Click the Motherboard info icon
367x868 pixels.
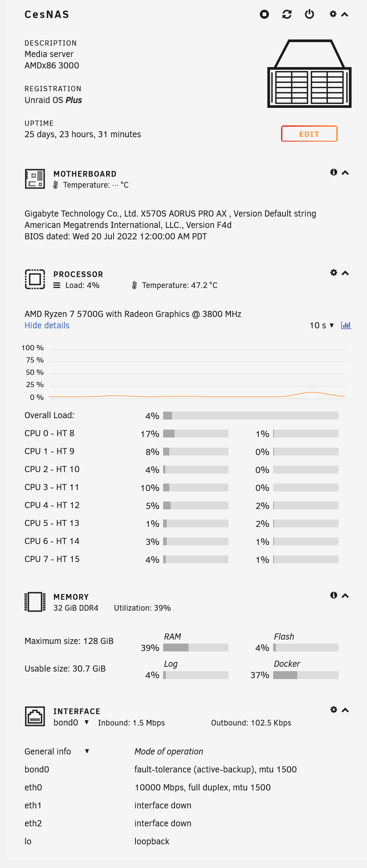pyautogui.click(x=334, y=172)
